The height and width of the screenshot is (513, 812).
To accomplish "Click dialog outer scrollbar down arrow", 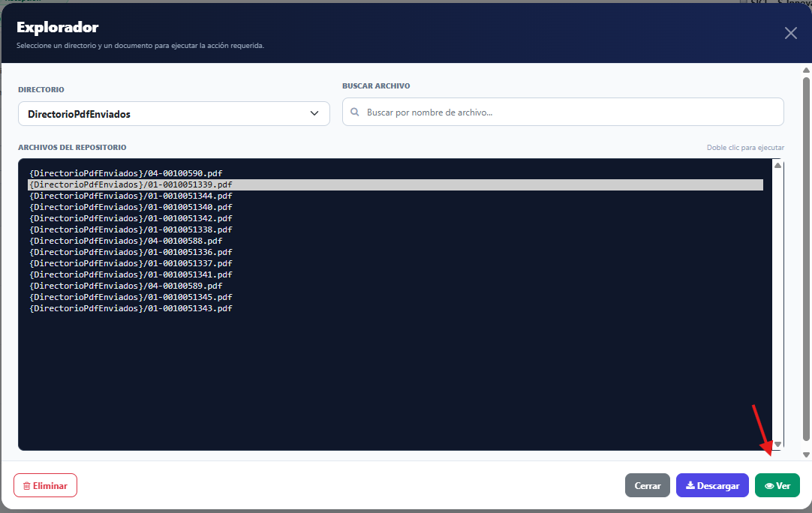I will [x=806, y=455].
